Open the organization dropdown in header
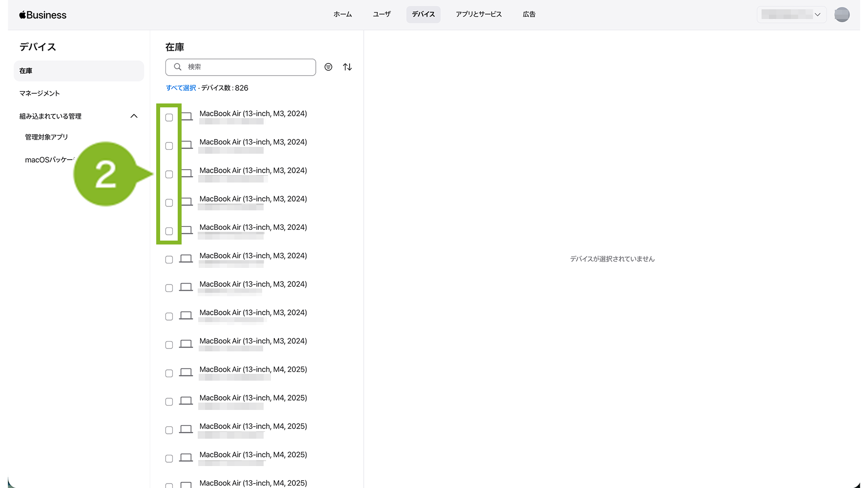The width and height of the screenshot is (868, 488). (x=791, y=15)
